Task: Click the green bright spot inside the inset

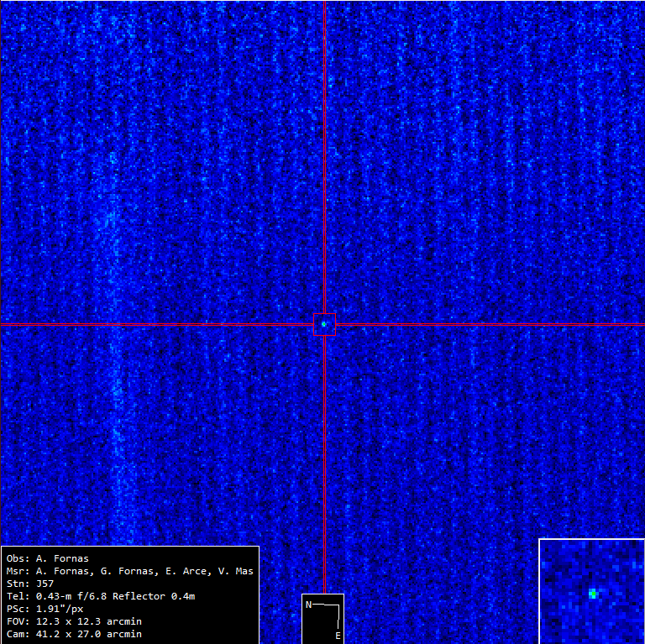Action: coord(593,594)
